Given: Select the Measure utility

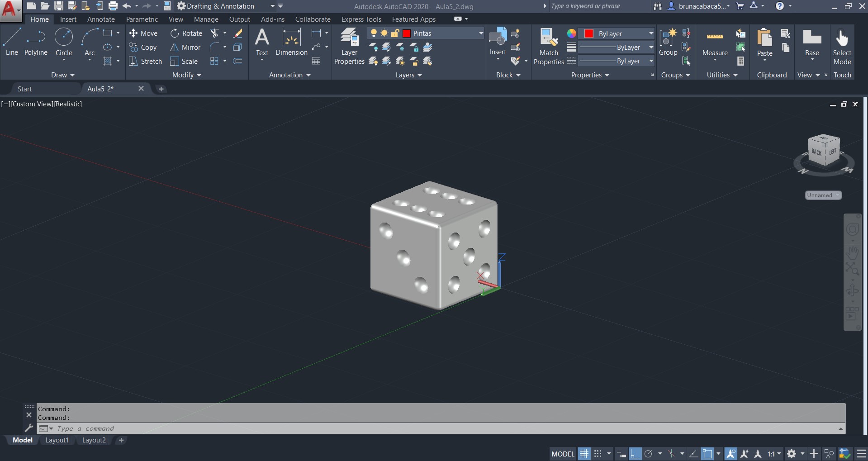Looking at the screenshot, I should 715,44.
